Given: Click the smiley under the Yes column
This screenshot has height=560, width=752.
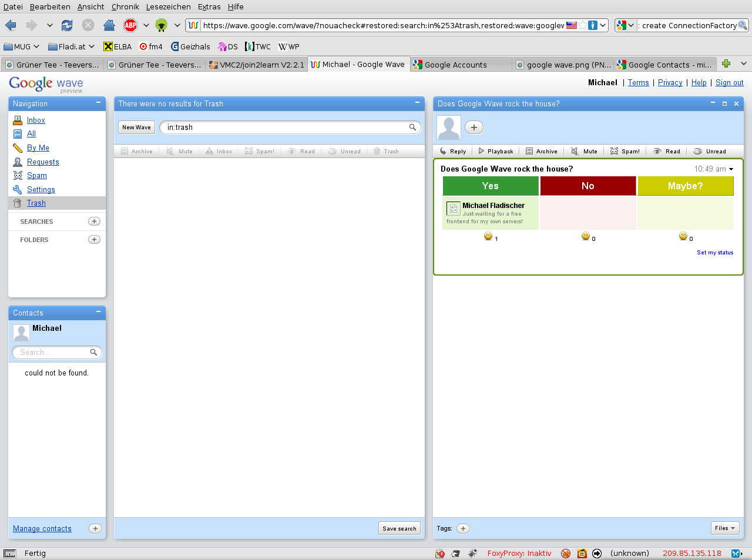Looking at the screenshot, I should [488, 236].
